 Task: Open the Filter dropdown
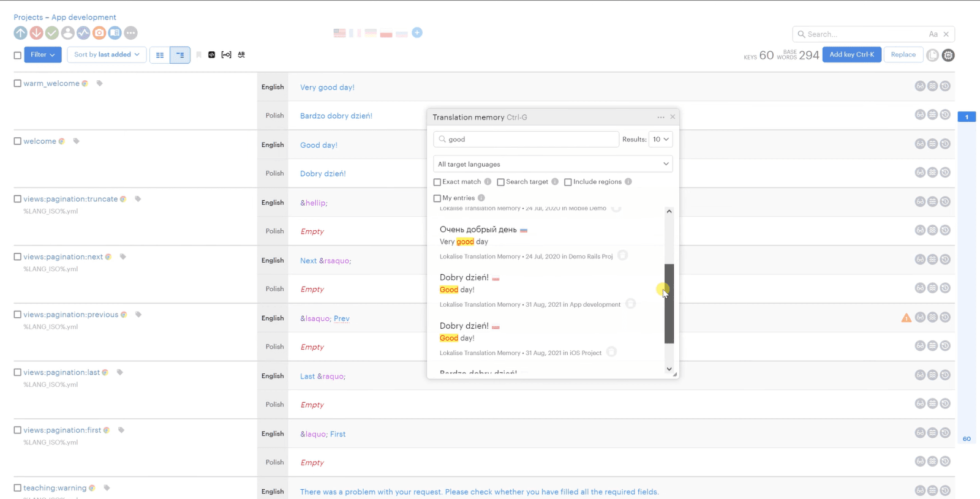pos(43,54)
